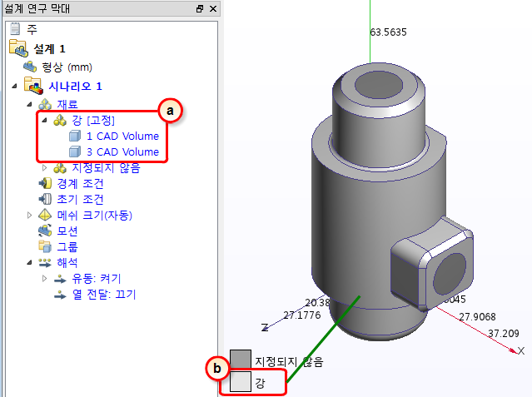Click the 3 CAD Volume cube icon

pos(75,151)
